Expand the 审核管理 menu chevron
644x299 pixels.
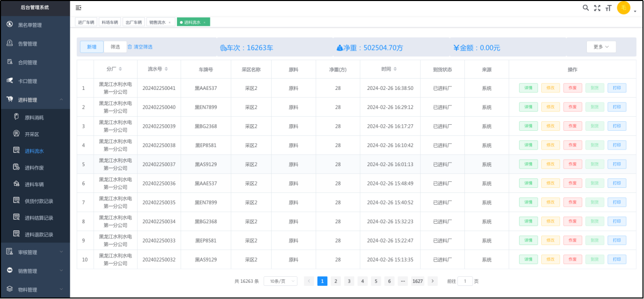pyautogui.click(x=61, y=252)
